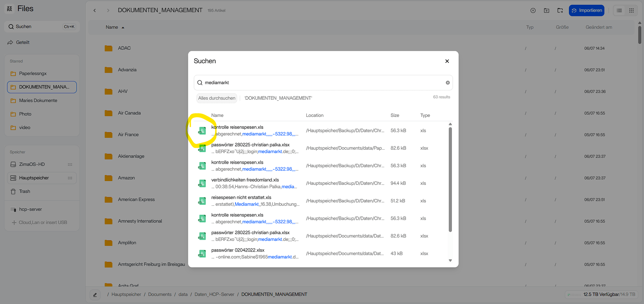Click the edit path pencil icon
Screen dimensions: 644x304
coord(95,295)
